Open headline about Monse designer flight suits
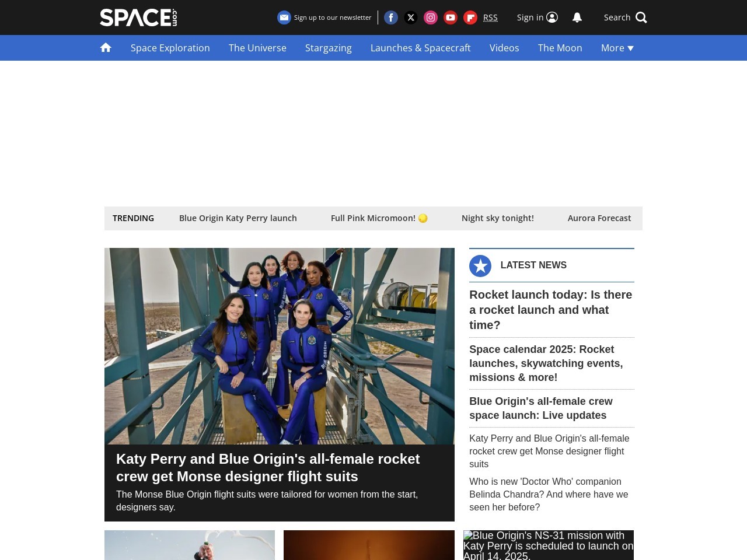Screen dimensions: 747x560 [268, 468]
